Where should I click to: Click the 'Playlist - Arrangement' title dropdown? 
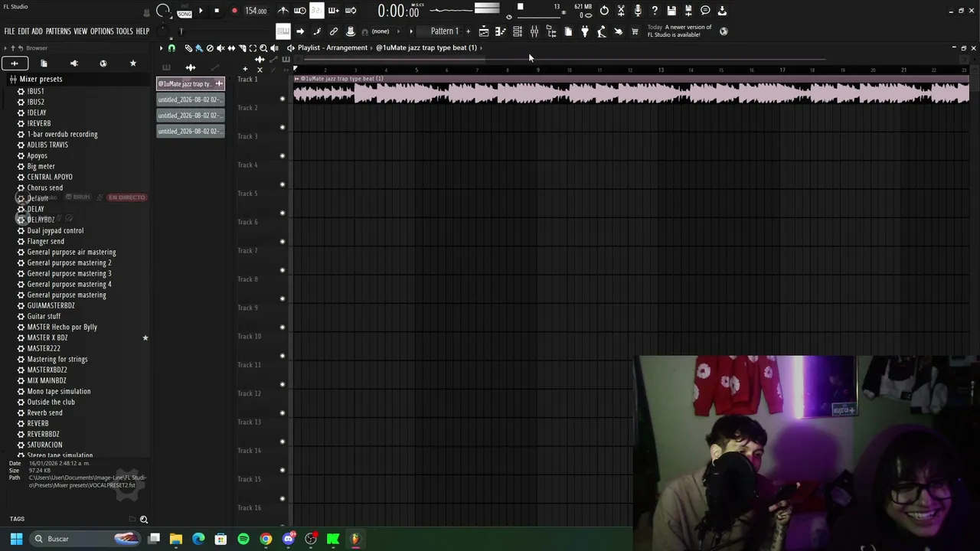pos(332,47)
